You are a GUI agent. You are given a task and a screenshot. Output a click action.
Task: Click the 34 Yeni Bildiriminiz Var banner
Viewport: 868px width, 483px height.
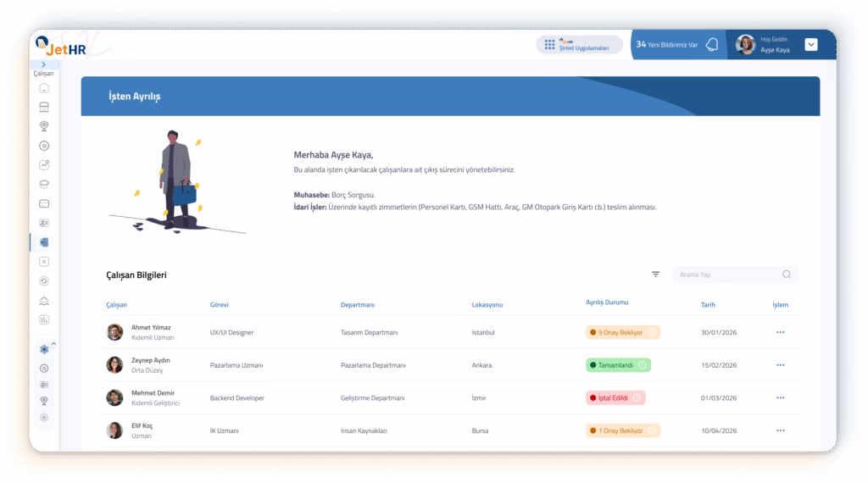(667, 45)
